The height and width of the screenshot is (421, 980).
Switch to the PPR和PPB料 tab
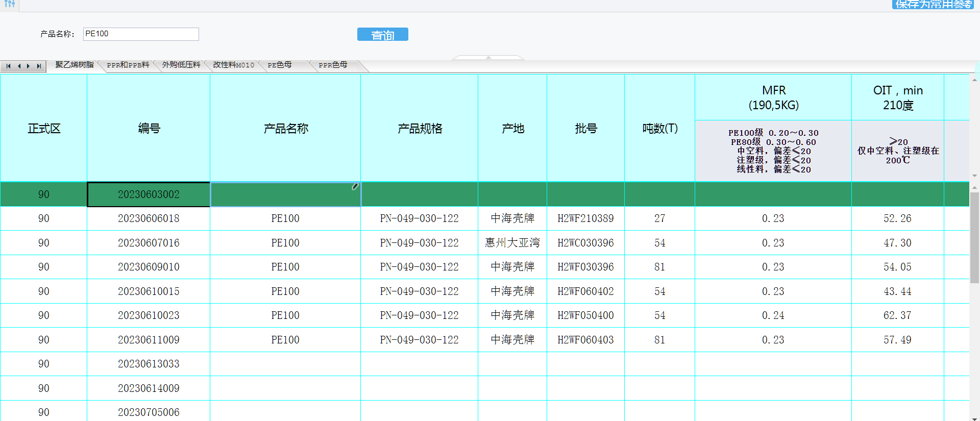(x=128, y=65)
